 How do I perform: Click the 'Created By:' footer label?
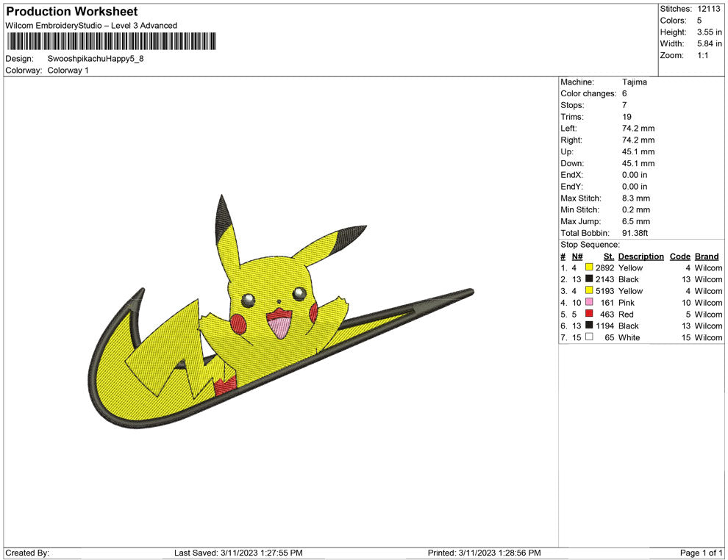coord(27,553)
